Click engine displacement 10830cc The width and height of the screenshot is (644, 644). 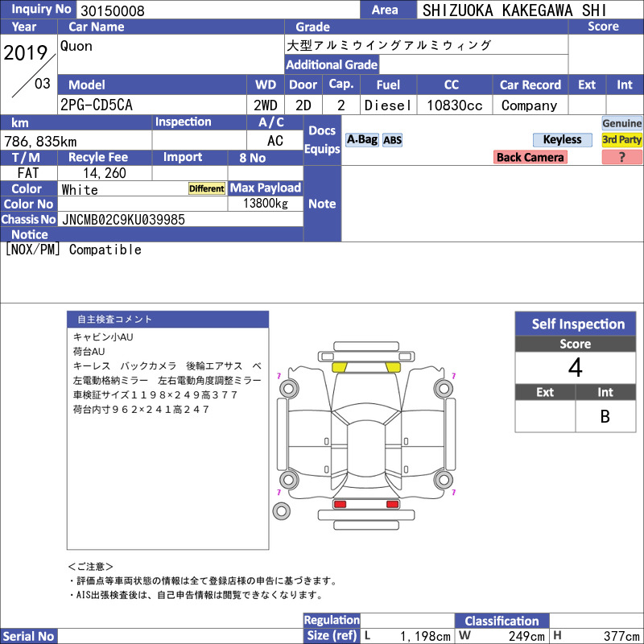point(455,105)
